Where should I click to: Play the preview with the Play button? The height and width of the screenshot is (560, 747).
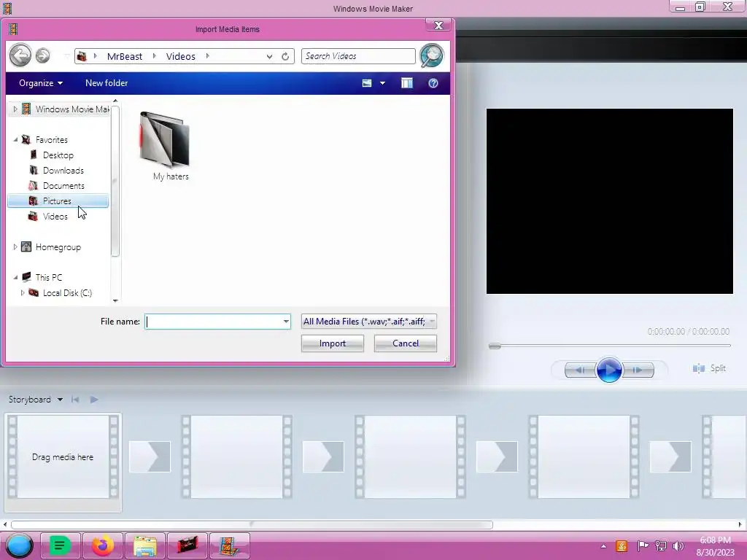[x=609, y=370]
